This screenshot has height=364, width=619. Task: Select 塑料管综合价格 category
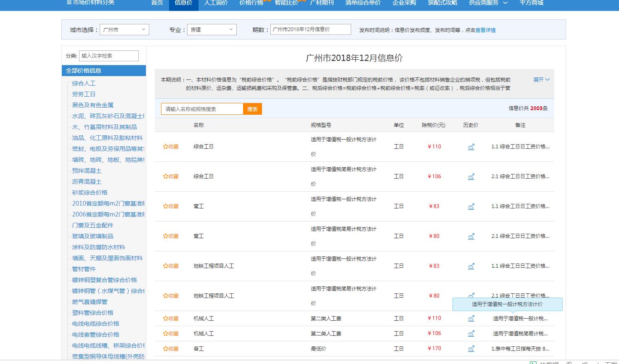pos(93,313)
